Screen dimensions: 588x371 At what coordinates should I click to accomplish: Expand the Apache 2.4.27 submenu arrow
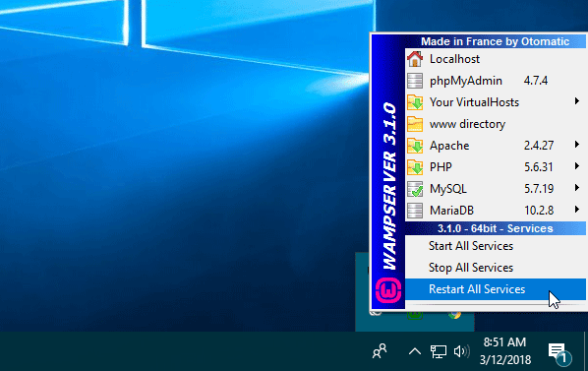pyautogui.click(x=577, y=145)
